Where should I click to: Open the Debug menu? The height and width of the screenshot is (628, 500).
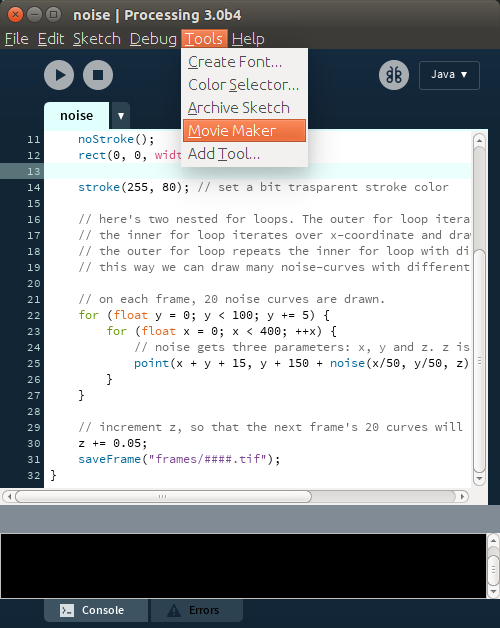(x=153, y=39)
